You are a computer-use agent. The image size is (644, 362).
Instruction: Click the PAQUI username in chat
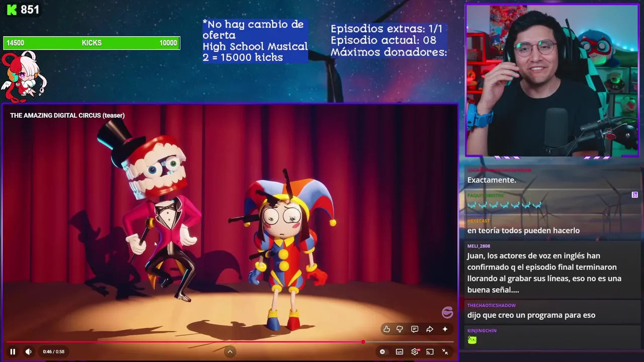click(486, 195)
